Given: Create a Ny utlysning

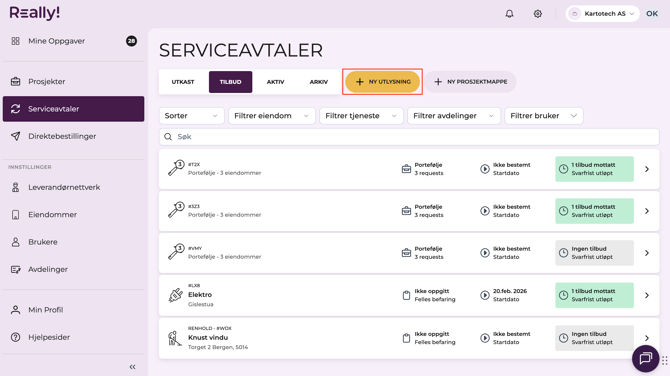Looking at the screenshot, I should click(382, 82).
